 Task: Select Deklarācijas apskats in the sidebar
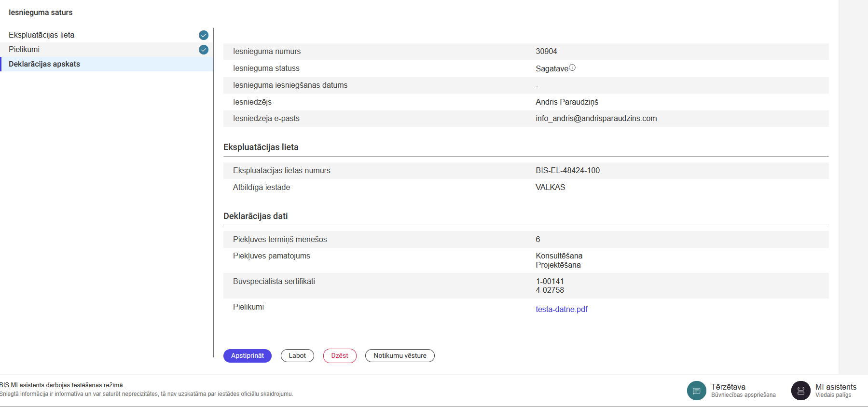(x=44, y=64)
